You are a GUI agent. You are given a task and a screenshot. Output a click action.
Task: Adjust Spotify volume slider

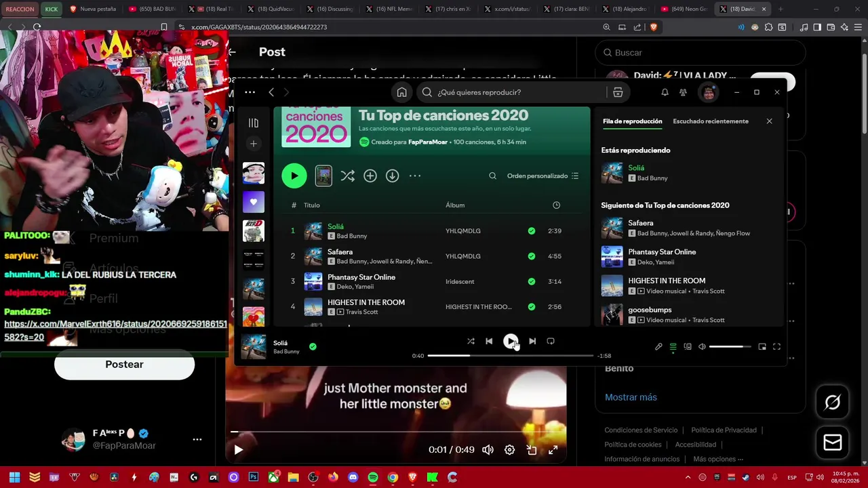[730, 346]
